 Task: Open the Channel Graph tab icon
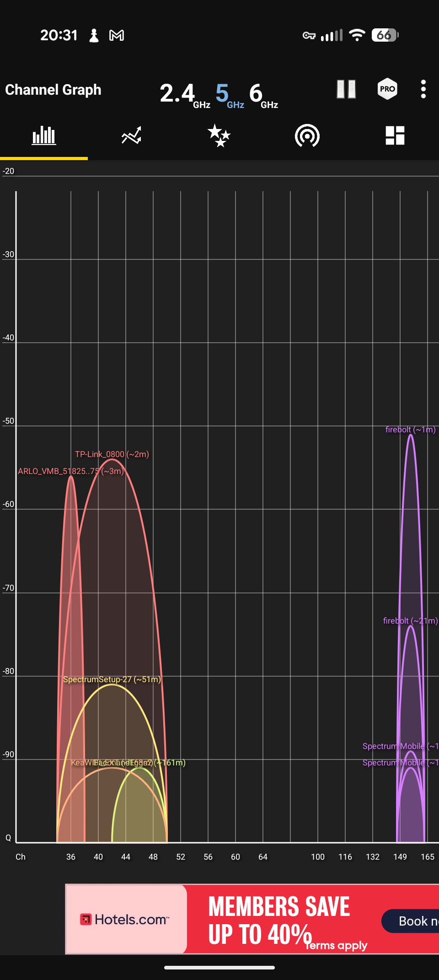44,136
